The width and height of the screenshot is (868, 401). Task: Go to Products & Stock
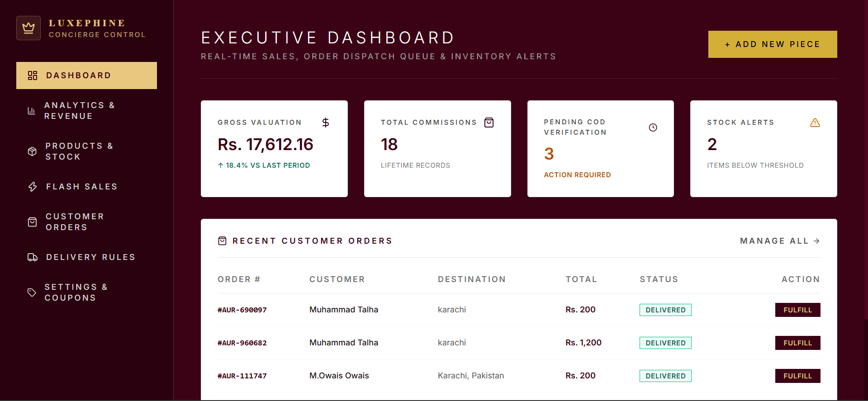(x=86, y=151)
